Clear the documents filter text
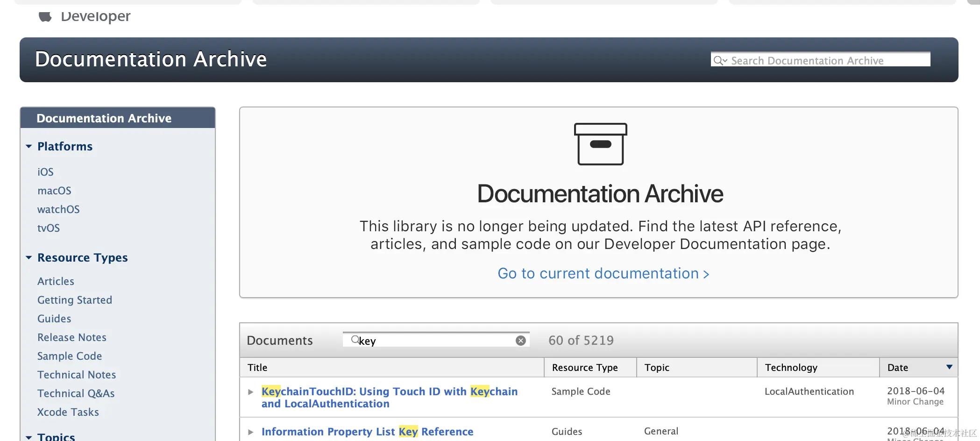This screenshot has width=980, height=441. 521,341
